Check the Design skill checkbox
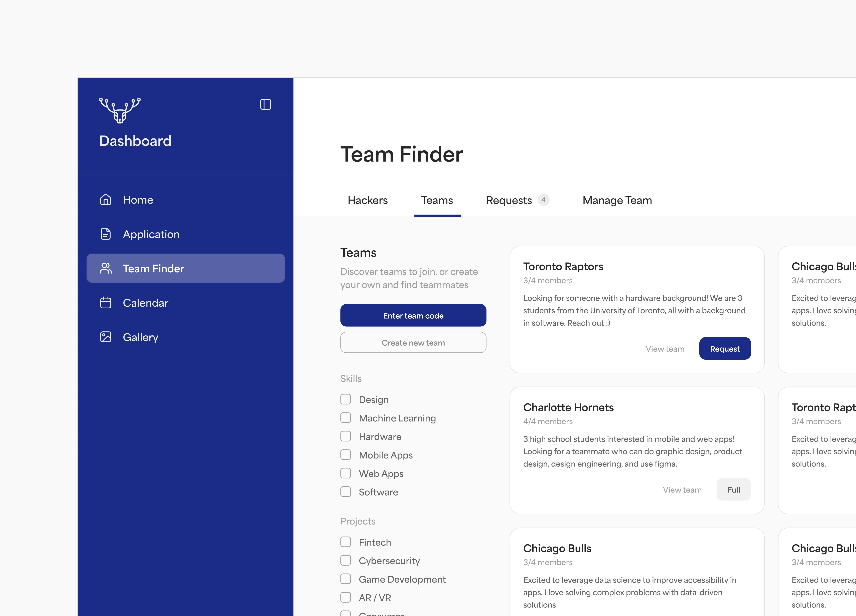 click(x=346, y=399)
